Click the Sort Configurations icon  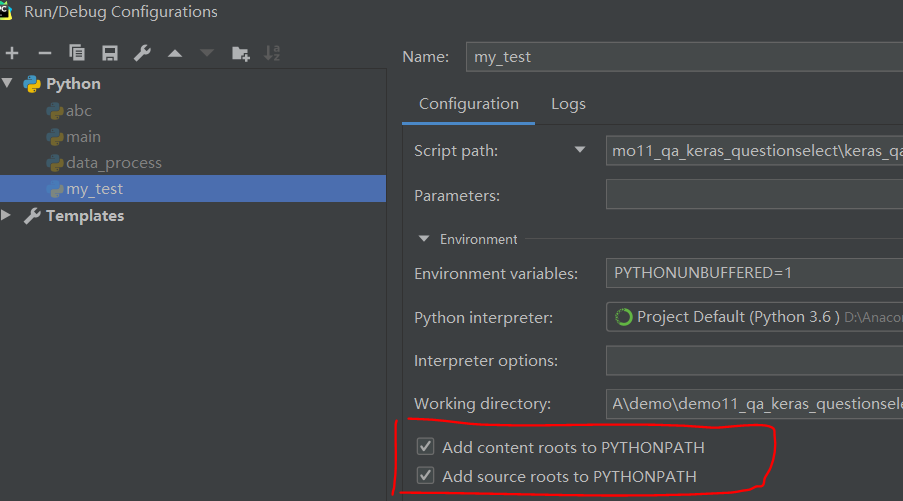coord(272,53)
